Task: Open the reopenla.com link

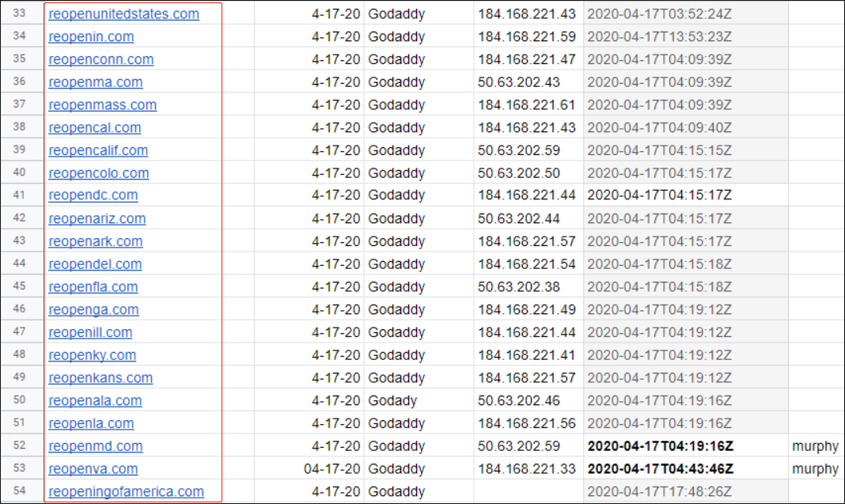Action: pyautogui.click(x=91, y=423)
